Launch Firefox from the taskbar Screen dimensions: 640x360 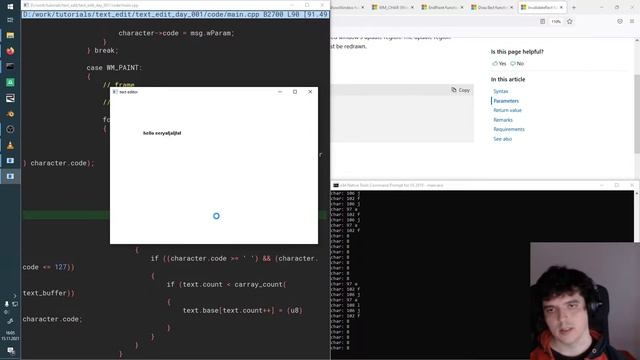10,51
